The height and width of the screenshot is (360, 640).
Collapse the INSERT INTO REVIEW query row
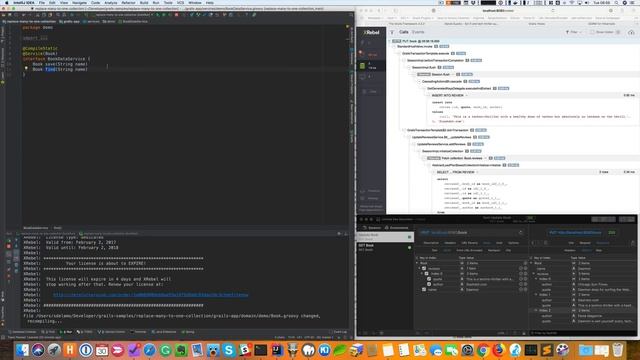429,95
